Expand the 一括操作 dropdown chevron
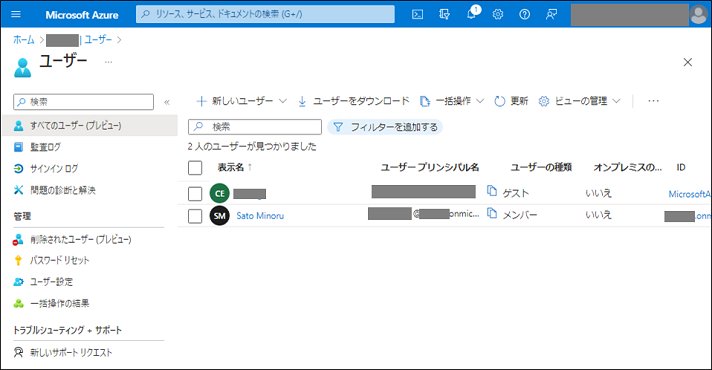712x370 pixels. 480,101
